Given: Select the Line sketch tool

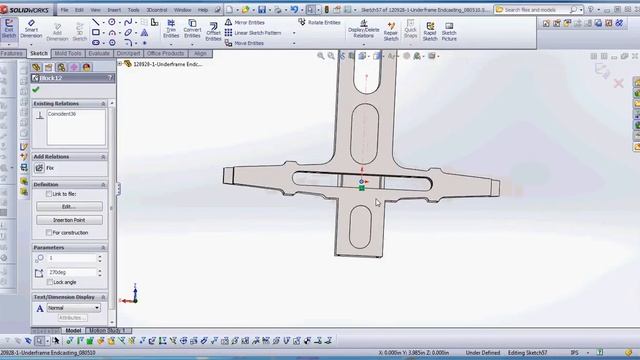Looking at the screenshot, I should pos(96,22).
